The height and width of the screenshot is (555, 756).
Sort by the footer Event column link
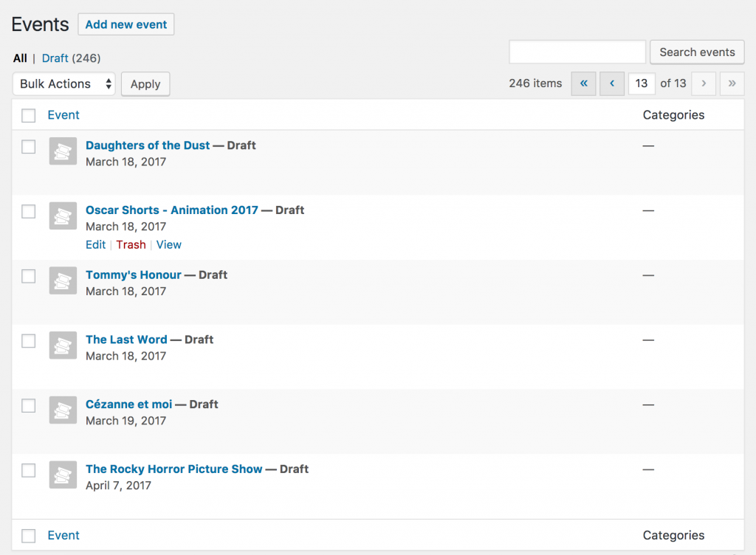(x=63, y=535)
